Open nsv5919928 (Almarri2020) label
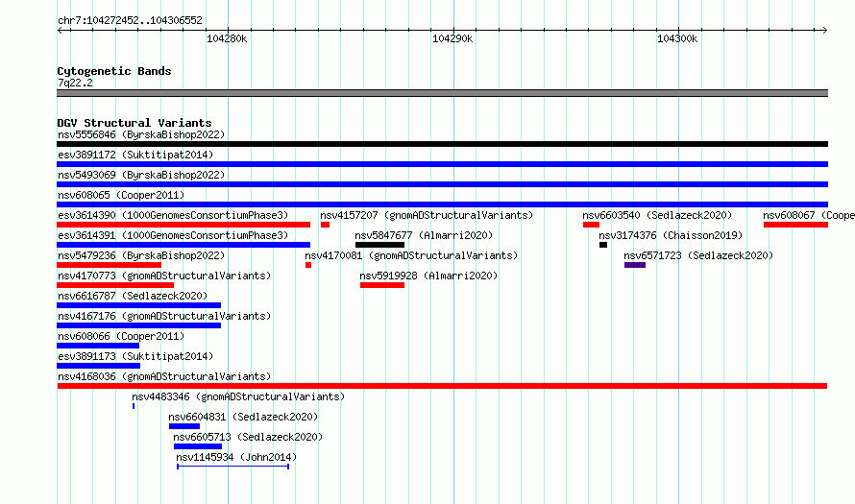Screen dimensions: 855x504 428,276
